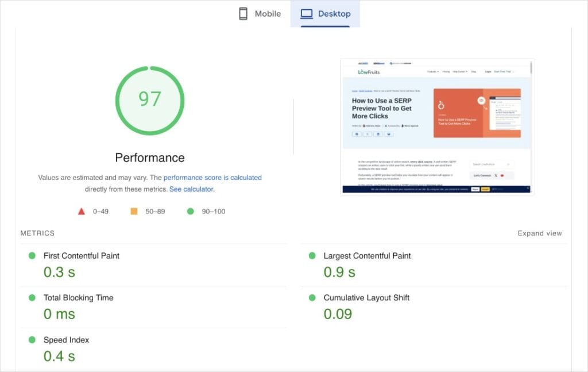The image size is (588, 372).
Task: Click the red triangle 0–49 legend icon
Action: tap(82, 211)
